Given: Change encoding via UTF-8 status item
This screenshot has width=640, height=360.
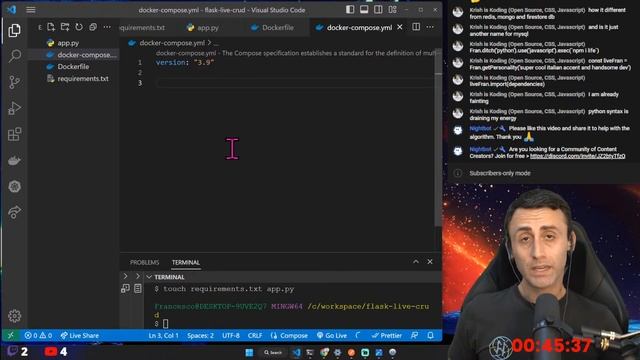Looking at the screenshot, I should 231,336.
